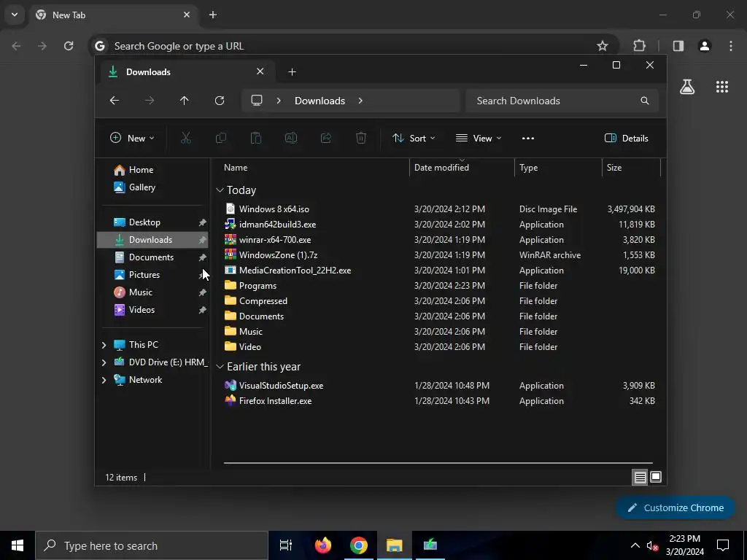
Task: Sort by the Date modified column header
Action: pyautogui.click(x=461, y=168)
